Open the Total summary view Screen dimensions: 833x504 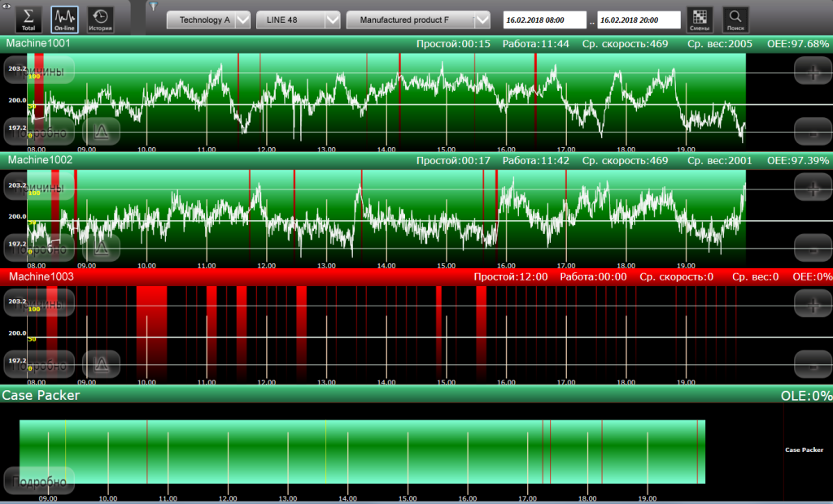28,19
